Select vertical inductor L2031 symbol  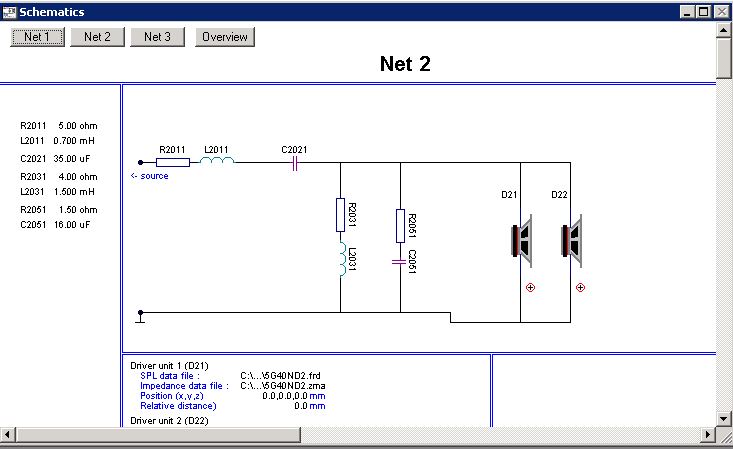pyautogui.click(x=342, y=259)
